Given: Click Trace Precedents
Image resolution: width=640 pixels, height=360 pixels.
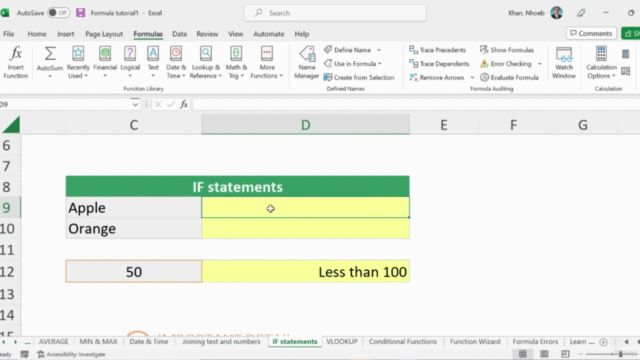Looking at the screenshot, I should (438, 50).
